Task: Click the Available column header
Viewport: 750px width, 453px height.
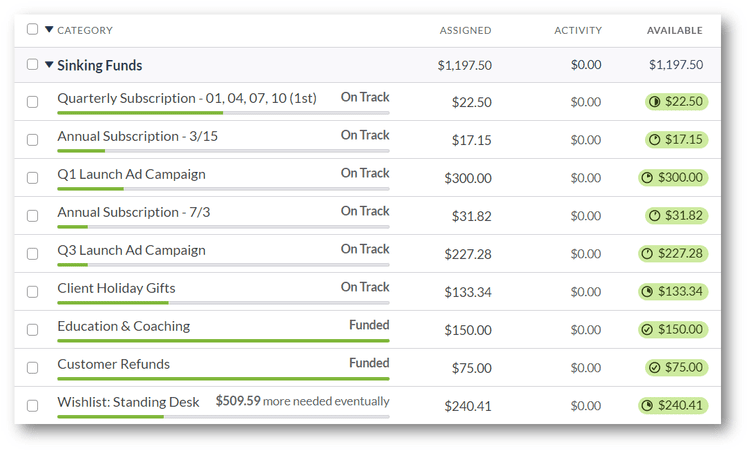Action: pyautogui.click(x=674, y=31)
